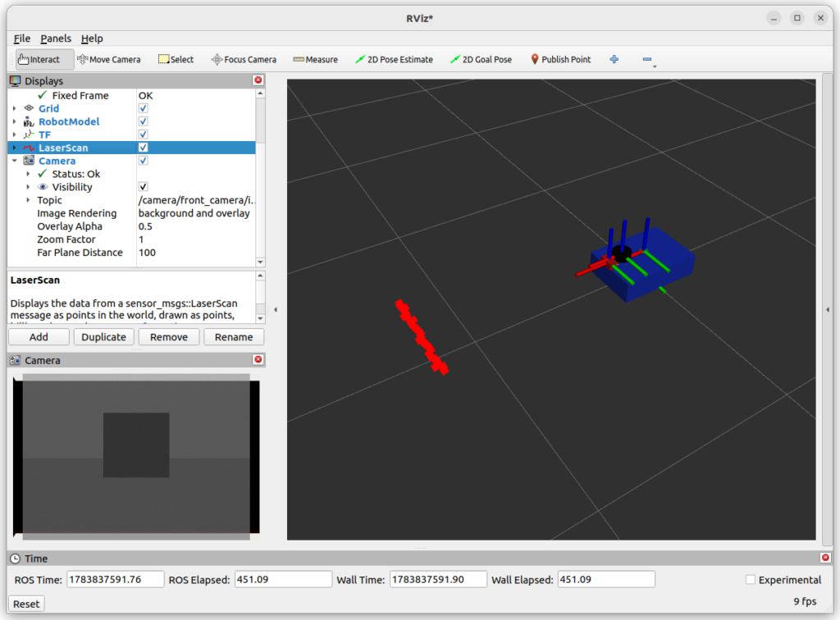The image size is (840, 620).
Task: Click the Time panel clock icon
Action: point(16,558)
